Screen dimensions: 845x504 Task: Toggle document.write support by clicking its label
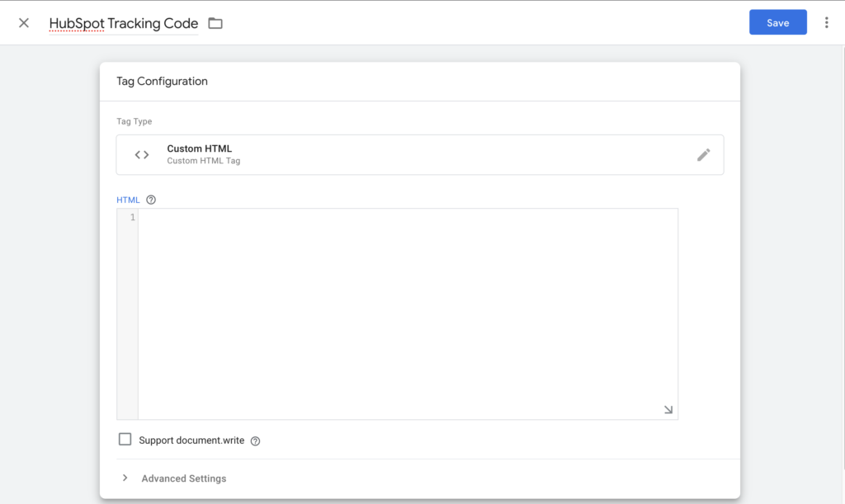[191, 440]
